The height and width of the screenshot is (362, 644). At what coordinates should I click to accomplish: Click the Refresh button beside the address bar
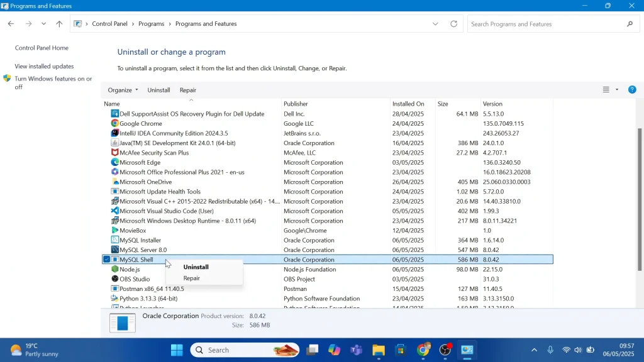point(453,24)
